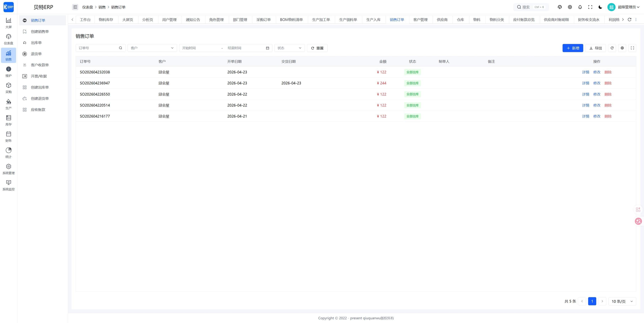Open the 客户 customer filter dropdown
Viewport: 644px width, 323px height.
[x=152, y=48]
